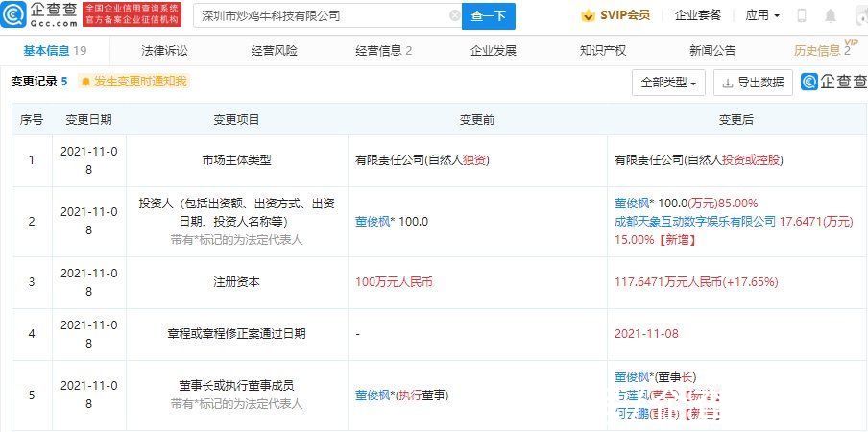
Task: Click the 变更记录 5 section title
Action: point(39,82)
